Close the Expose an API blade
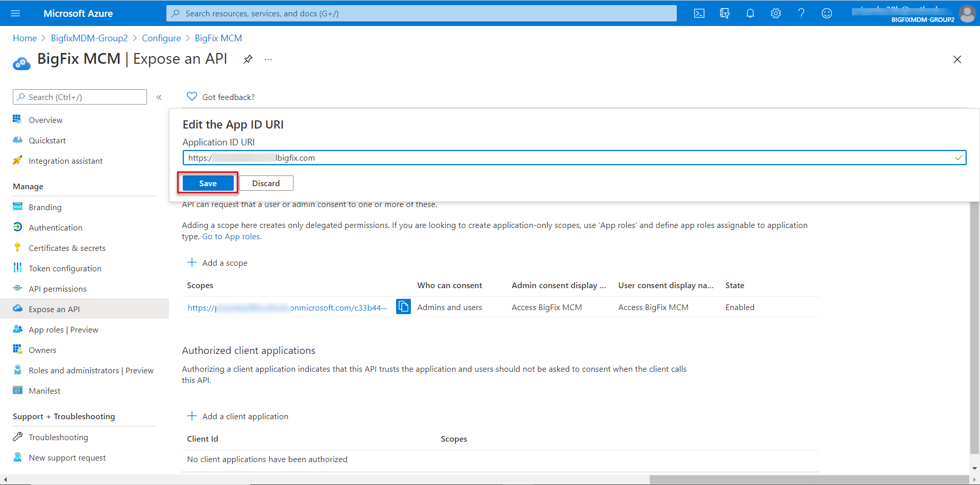 pyautogui.click(x=957, y=60)
